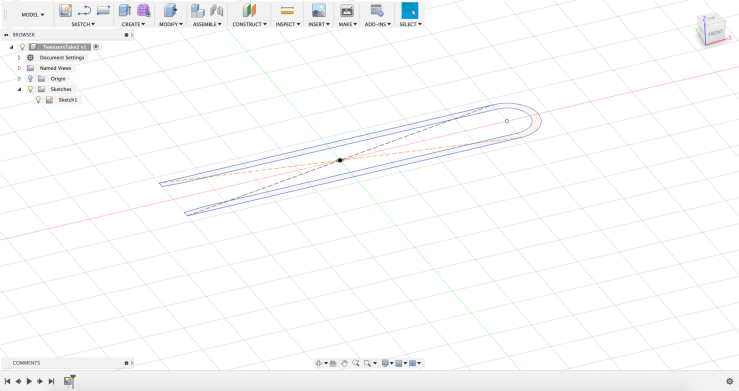Collapse the TweezersTake2 root node
The width and height of the screenshot is (739, 391).
tap(11, 47)
